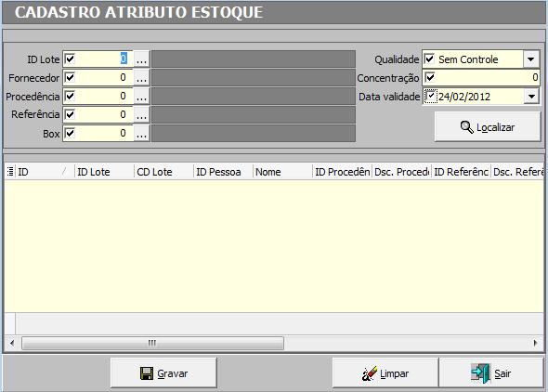Viewport: 548px width, 392px height.
Task: Open Referência lookup ellipsis button
Action: tap(141, 114)
